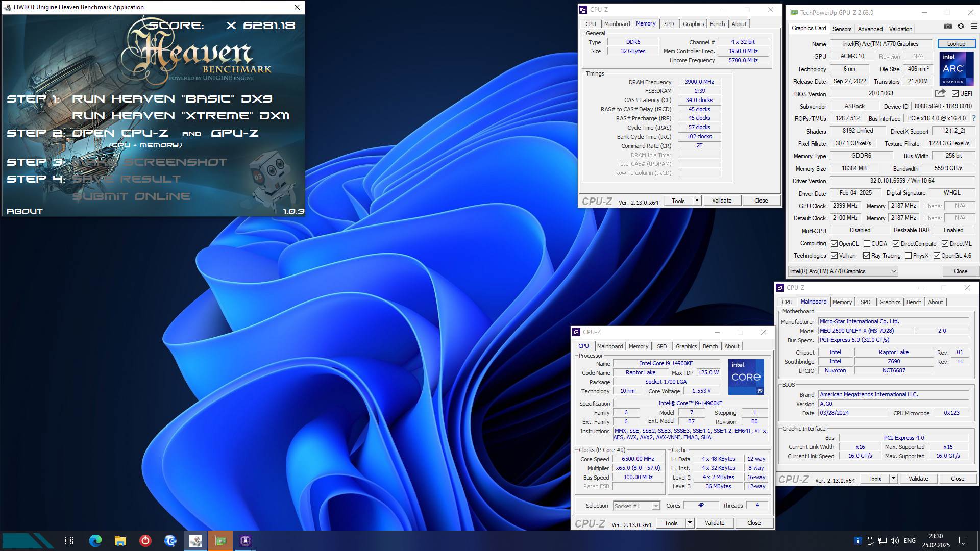Toggle the Vulkan checkbox

(x=834, y=256)
